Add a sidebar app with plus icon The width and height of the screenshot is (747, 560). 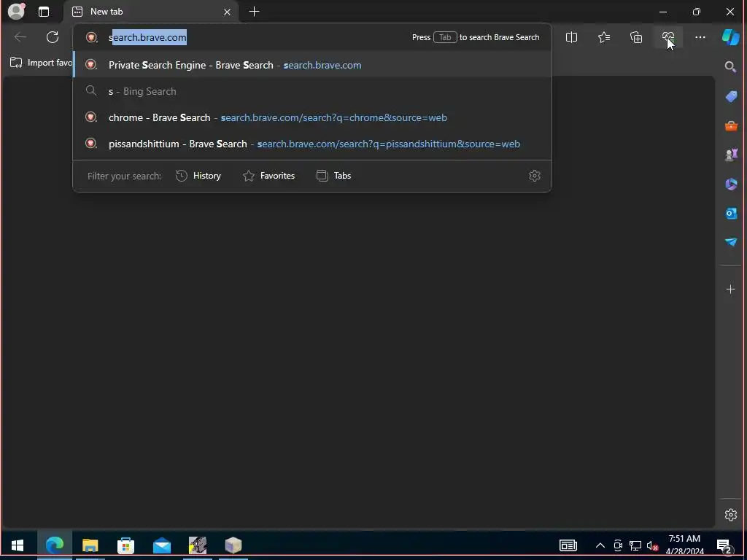coord(730,289)
